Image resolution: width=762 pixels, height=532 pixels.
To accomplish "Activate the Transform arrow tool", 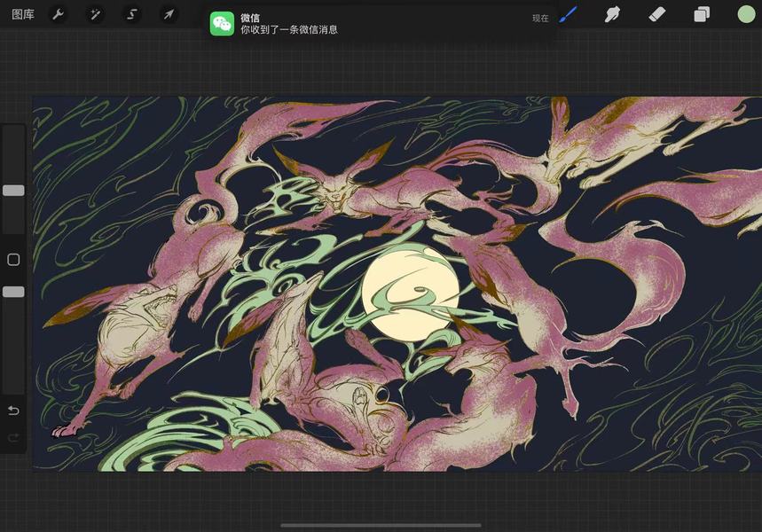I will coord(169,14).
